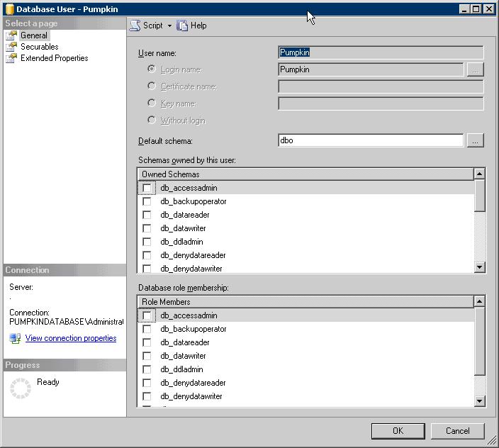Click the Database User title bar icon

coord(9,9)
